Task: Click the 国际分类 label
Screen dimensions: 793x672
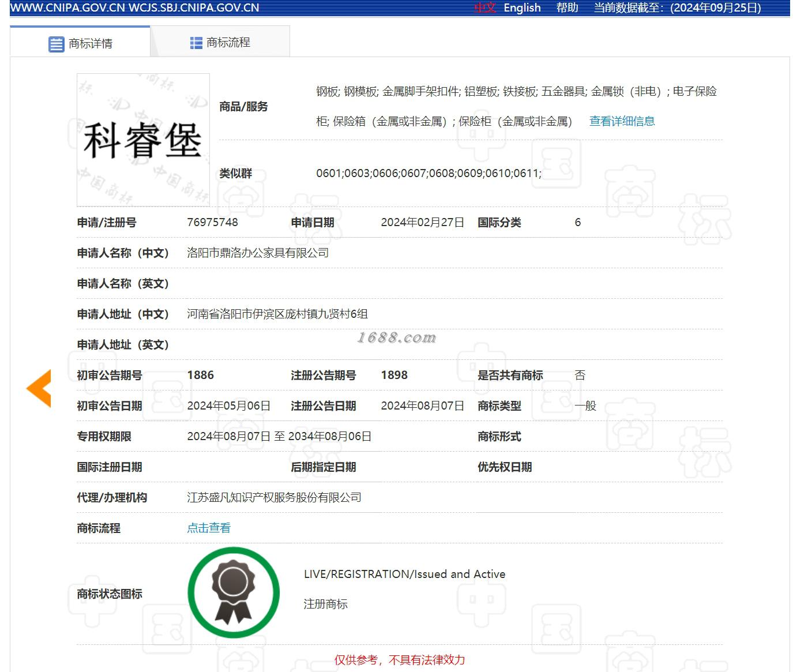Action: click(499, 222)
